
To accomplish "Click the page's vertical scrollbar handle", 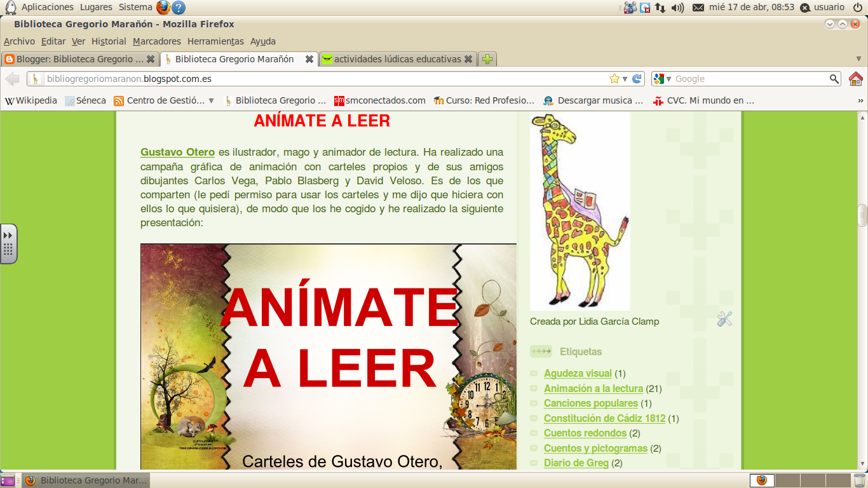I will (862, 215).
